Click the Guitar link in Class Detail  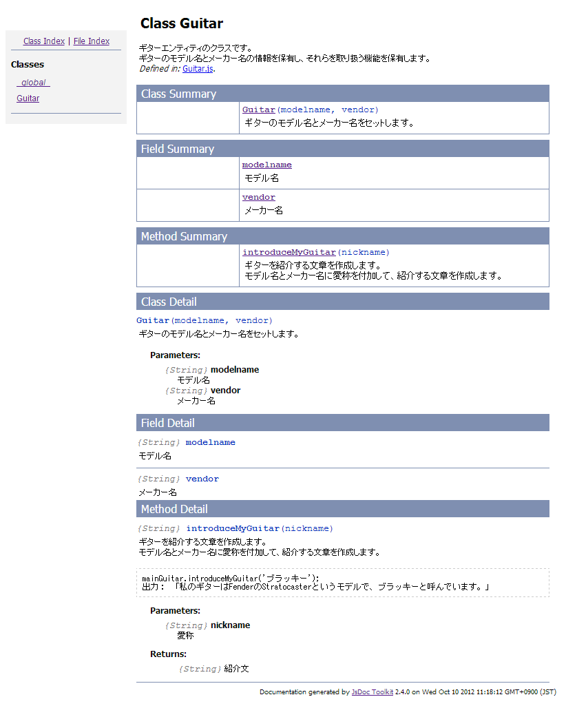click(x=152, y=320)
